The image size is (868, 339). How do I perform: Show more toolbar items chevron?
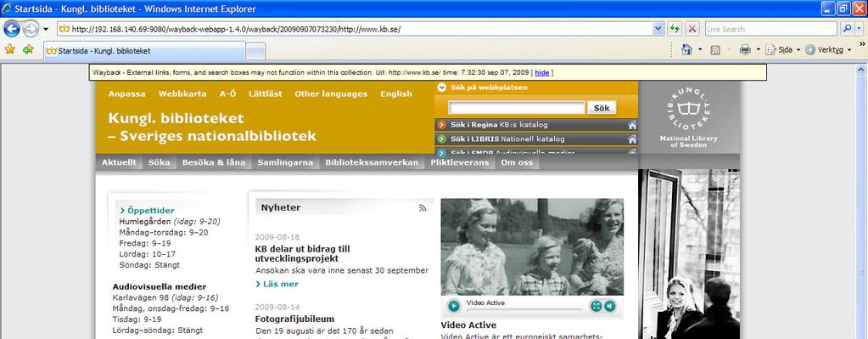[x=861, y=43]
